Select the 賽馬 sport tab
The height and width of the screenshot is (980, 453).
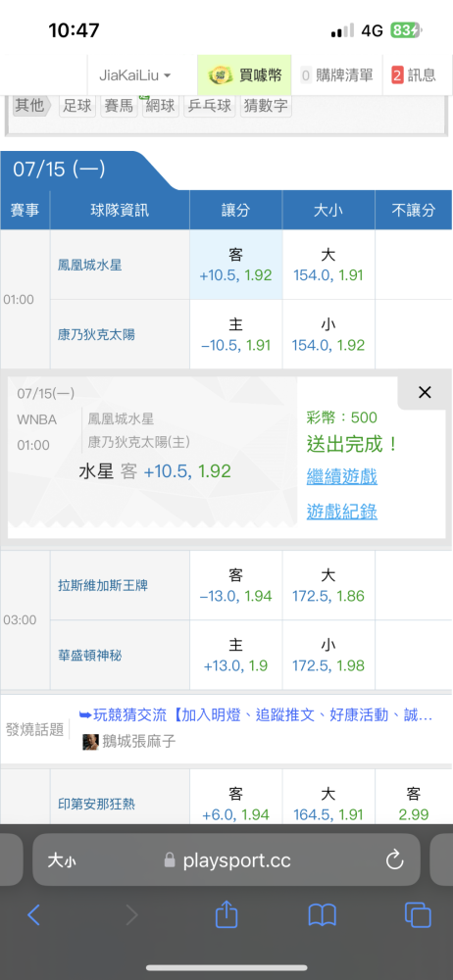click(119, 106)
